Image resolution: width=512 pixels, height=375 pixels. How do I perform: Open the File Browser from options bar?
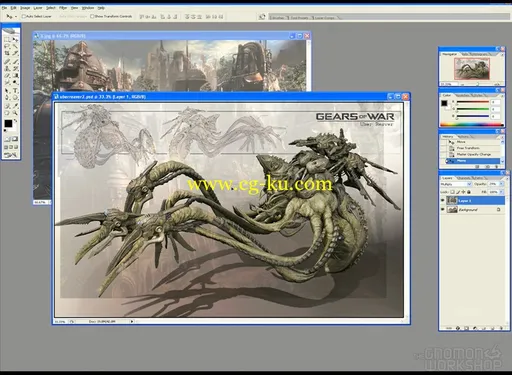coord(262,17)
